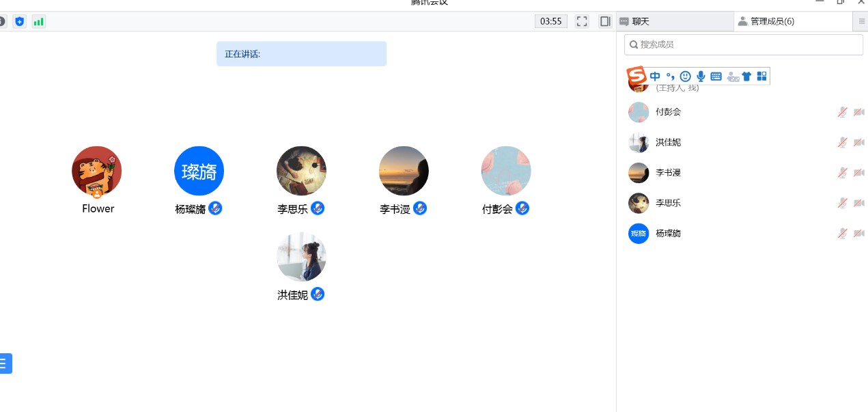
Task: Open the panel hamburger menu beside member tab
Action: (x=861, y=22)
